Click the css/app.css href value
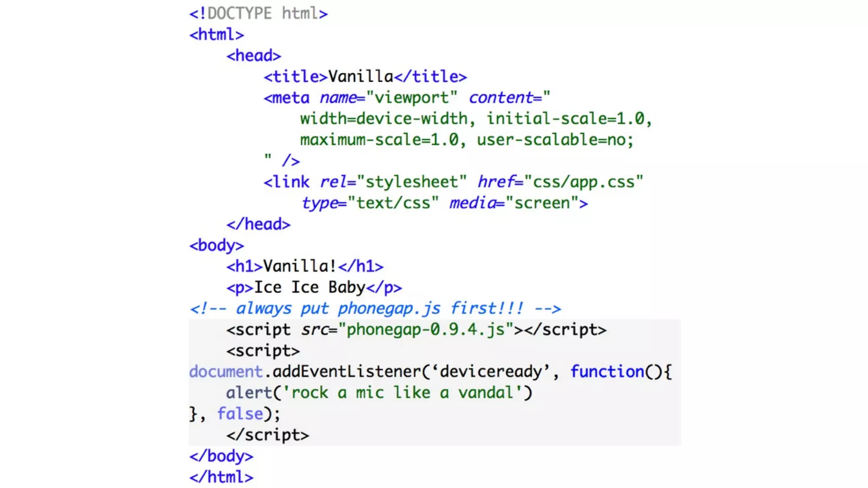This screenshot has height=488, width=868. pyautogui.click(x=583, y=182)
